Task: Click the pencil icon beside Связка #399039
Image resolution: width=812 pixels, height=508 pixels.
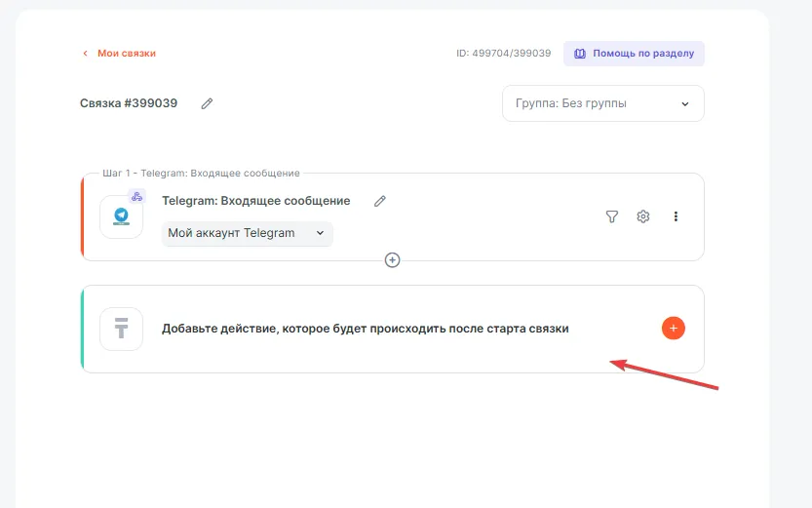Action: [207, 103]
